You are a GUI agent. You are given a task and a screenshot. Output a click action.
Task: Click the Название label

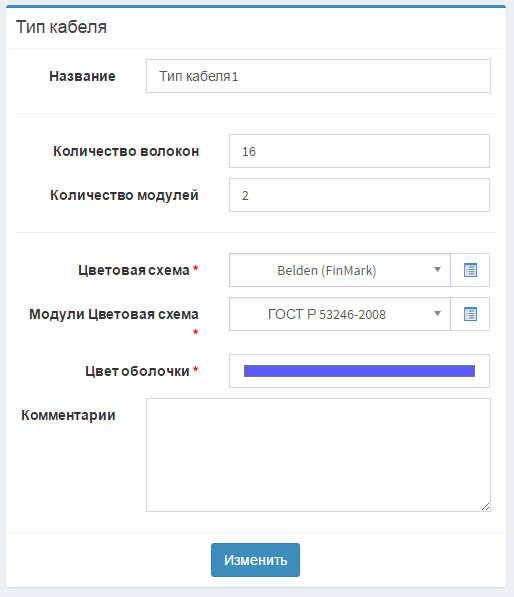pyautogui.click(x=82, y=76)
